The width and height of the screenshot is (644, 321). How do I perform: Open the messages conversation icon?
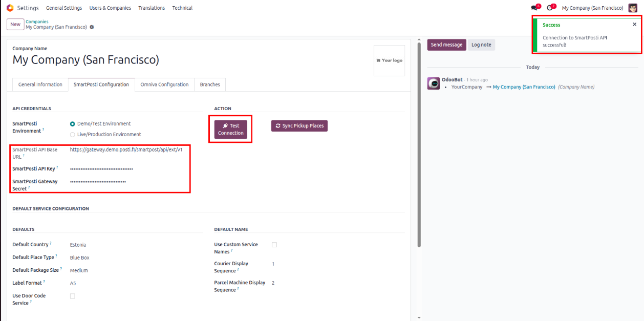(534, 8)
